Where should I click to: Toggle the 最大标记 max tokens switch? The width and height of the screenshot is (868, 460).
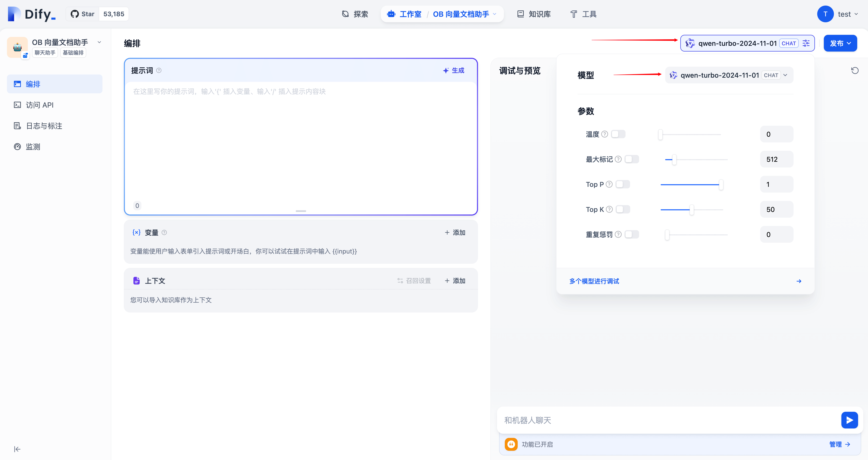pos(631,159)
